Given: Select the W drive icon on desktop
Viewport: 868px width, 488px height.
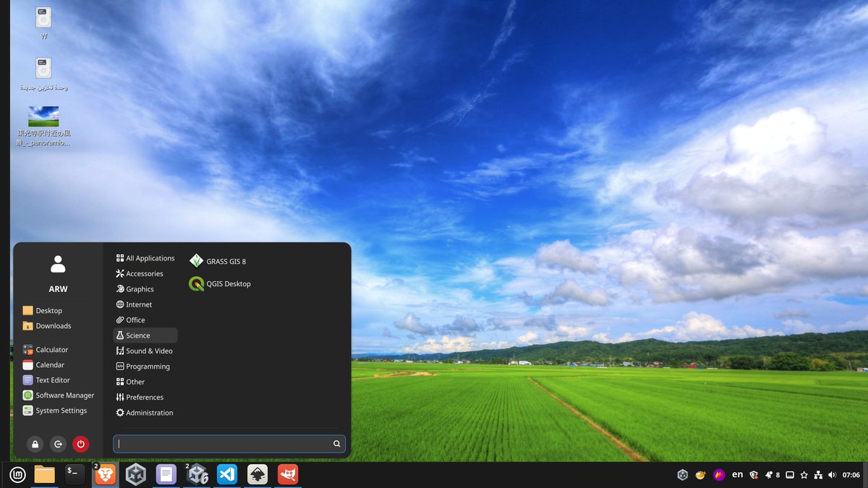Looking at the screenshot, I should click(43, 22).
